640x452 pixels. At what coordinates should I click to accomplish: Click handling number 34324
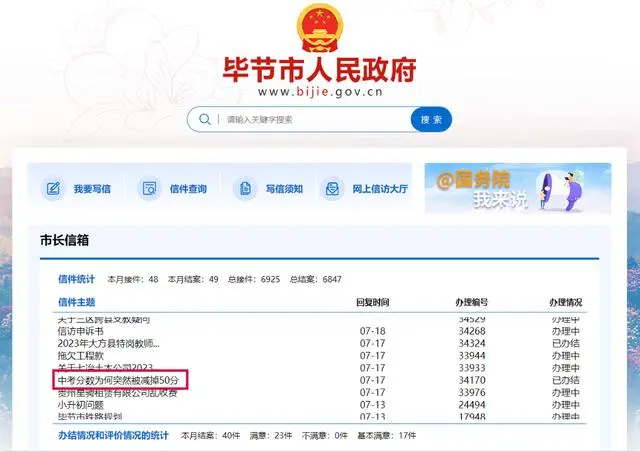[472, 343]
